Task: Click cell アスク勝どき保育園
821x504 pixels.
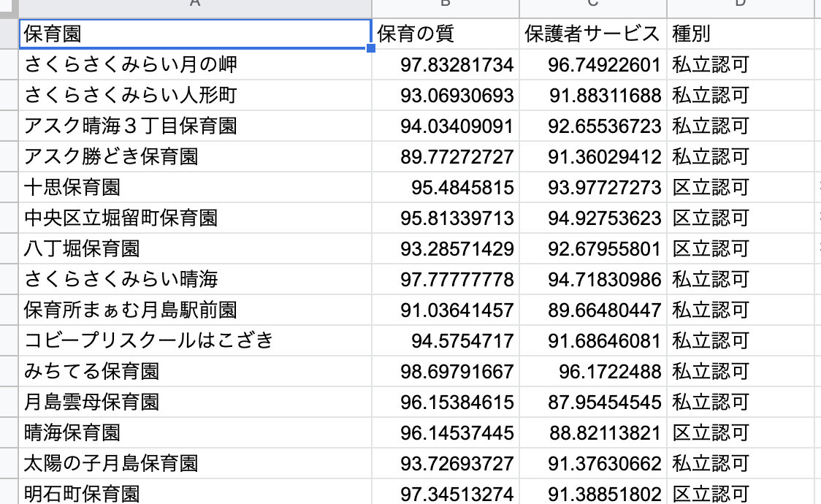Action: [195, 156]
